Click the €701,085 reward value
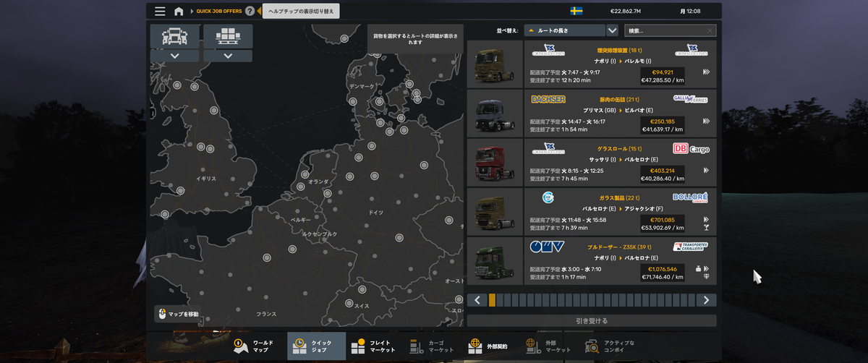The image size is (868, 363). pos(662,220)
